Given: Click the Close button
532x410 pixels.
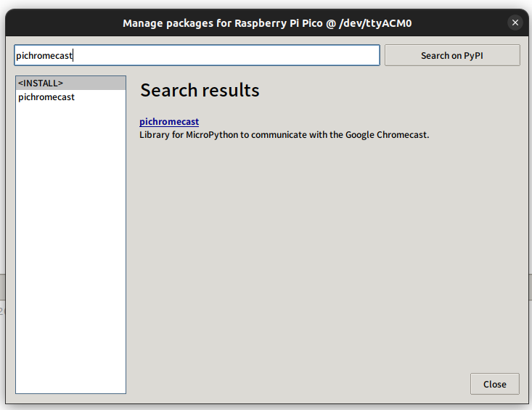Looking at the screenshot, I should tap(495, 384).
